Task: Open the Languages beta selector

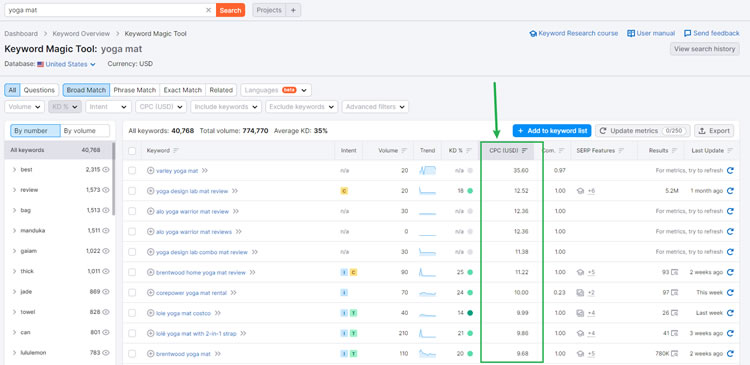Action: (276, 90)
